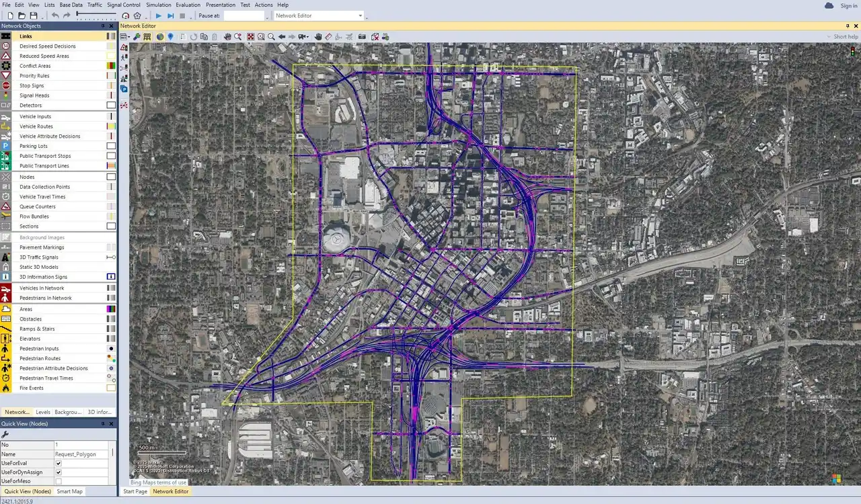Open Bing Maps terms of use link
The width and height of the screenshot is (861, 504).
(x=158, y=482)
